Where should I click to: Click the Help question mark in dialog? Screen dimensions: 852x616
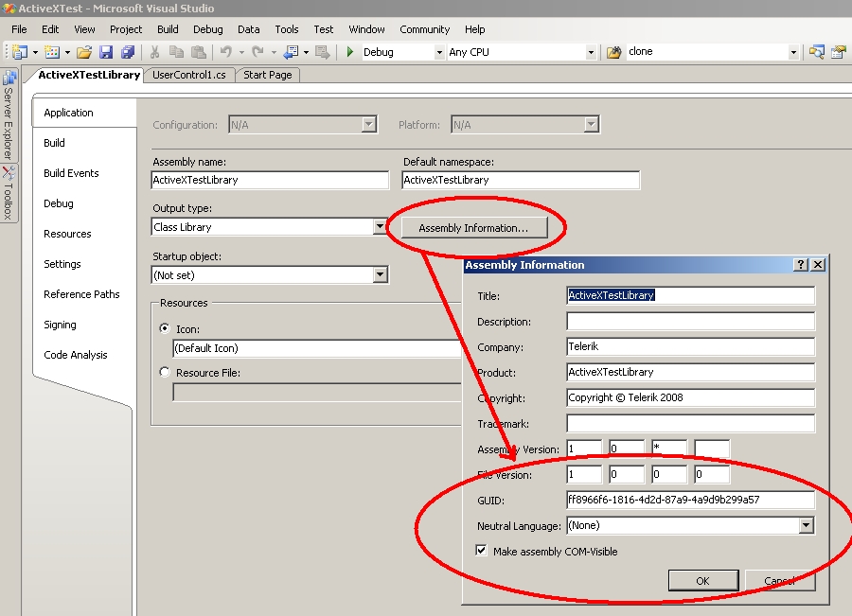tap(801, 265)
